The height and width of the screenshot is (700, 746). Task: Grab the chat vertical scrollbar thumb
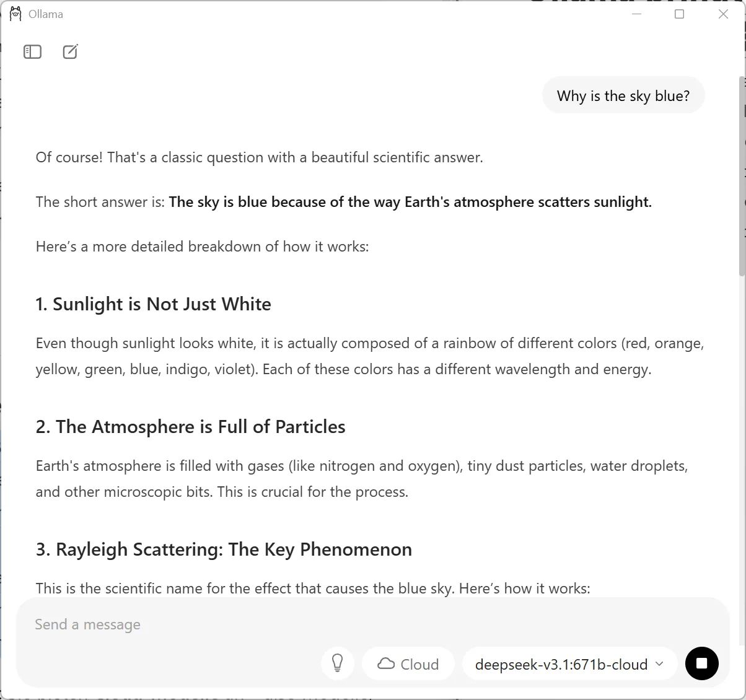pyautogui.click(x=742, y=177)
